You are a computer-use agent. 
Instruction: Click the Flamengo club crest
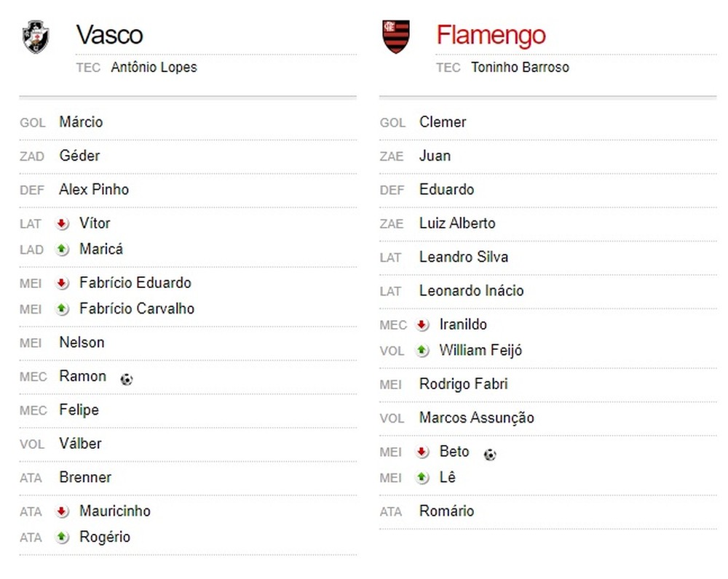pyautogui.click(x=396, y=37)
